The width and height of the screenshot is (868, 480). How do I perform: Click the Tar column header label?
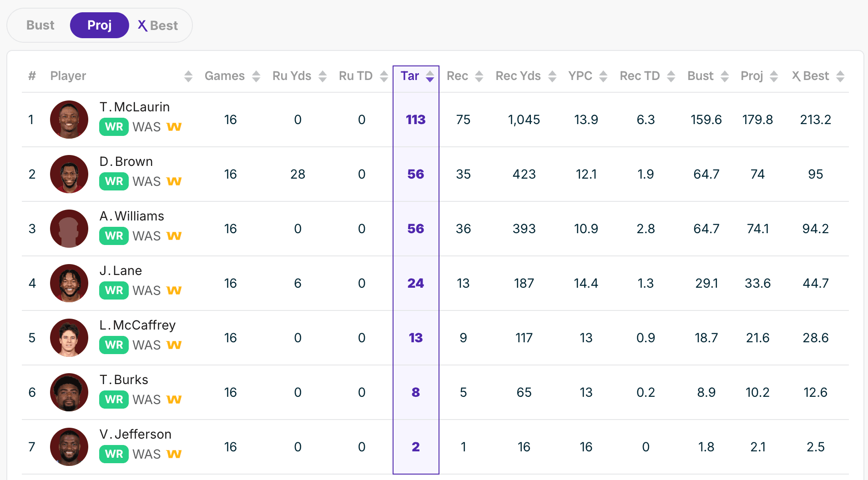[x=409, y=76]
